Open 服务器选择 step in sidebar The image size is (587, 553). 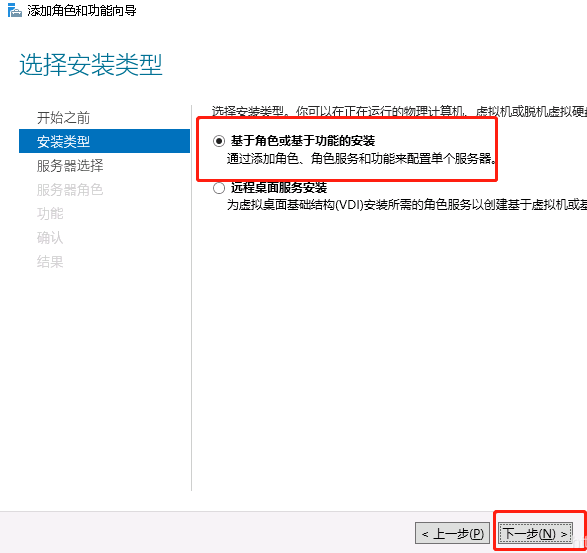coord(70,165)
